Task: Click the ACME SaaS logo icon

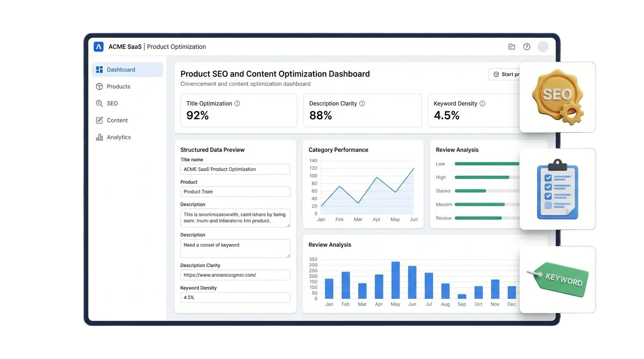Action: pos(98,47)
